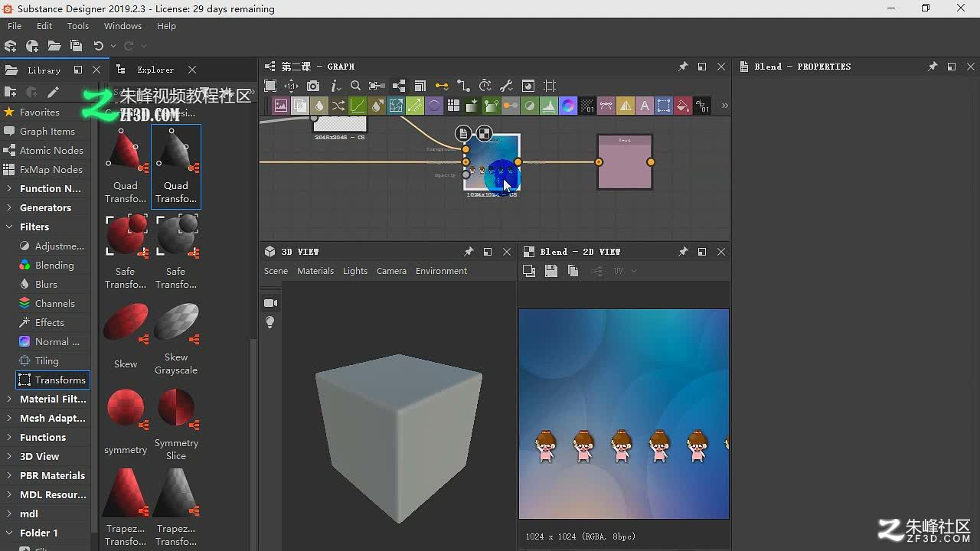Pin the 3D View panel
Viewport: 980px width, 551px height.
coord(469,252)
